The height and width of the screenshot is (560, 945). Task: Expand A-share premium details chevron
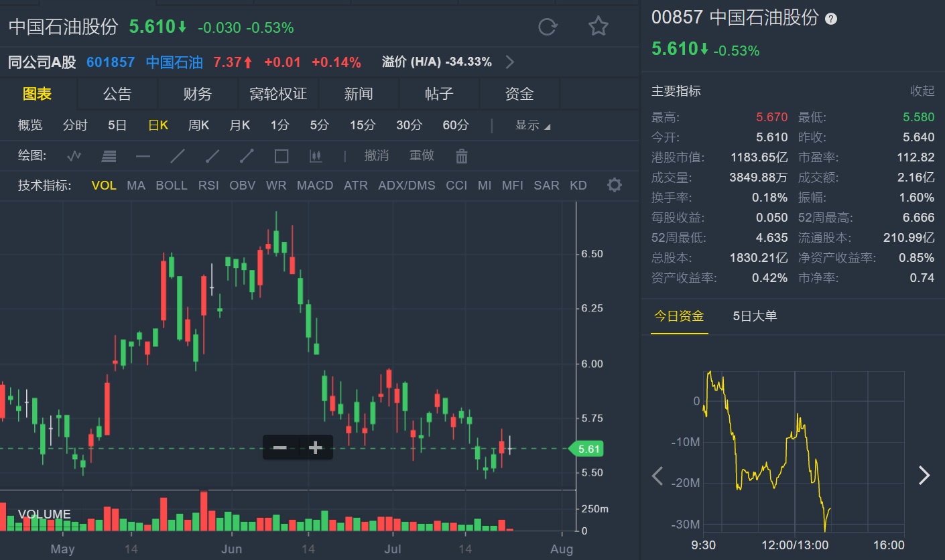coord(510,62)
